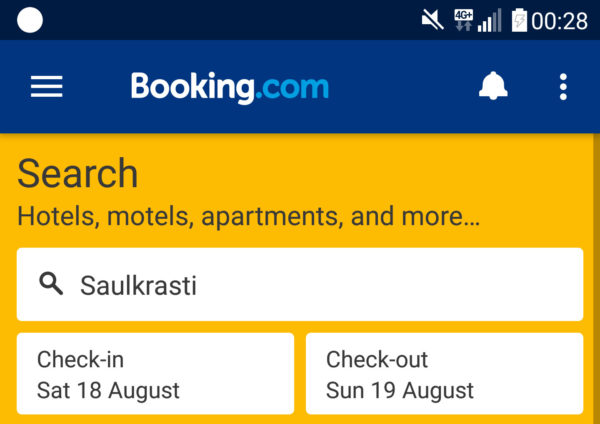This screenshot has width=600, height=424.
Task: Open the Check-out date picker
Action: [x=445, y=373]
